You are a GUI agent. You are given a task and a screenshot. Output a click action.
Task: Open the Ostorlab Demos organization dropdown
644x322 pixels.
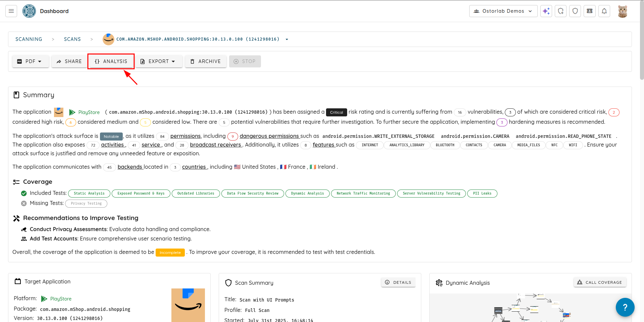pos(503,11)
